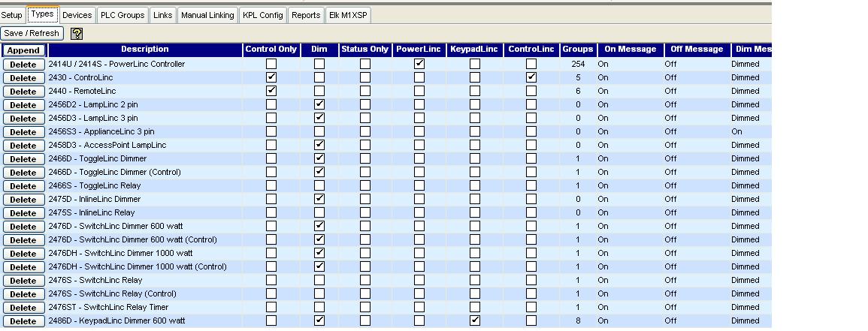Click the Status Only column header
The image size is (868, 331).
coord(364,50)
